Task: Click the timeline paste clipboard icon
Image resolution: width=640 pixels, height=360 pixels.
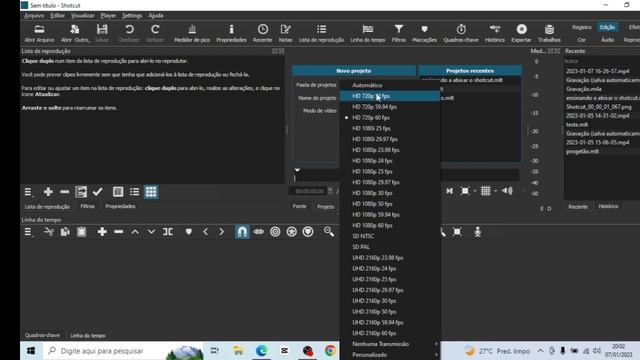Action: tap(81, 232)
